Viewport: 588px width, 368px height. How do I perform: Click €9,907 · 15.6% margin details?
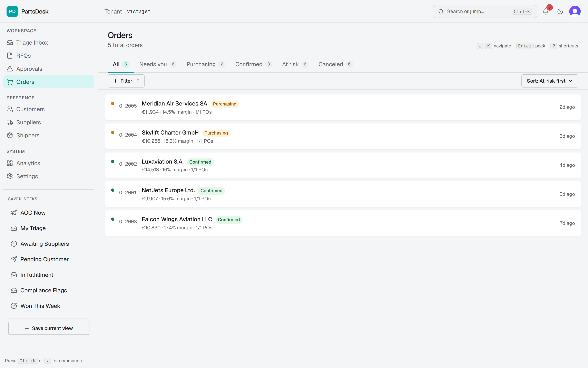[176, 199]
